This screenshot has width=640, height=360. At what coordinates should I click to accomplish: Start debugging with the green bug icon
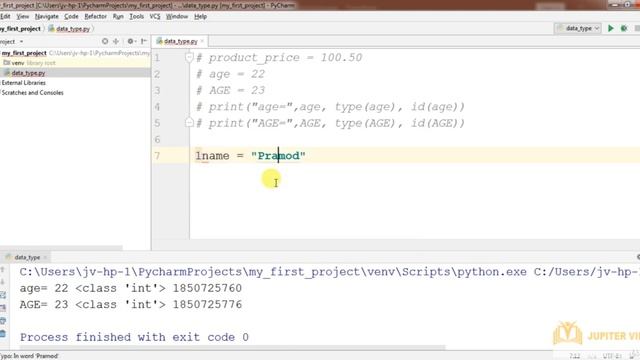point(624,28)
